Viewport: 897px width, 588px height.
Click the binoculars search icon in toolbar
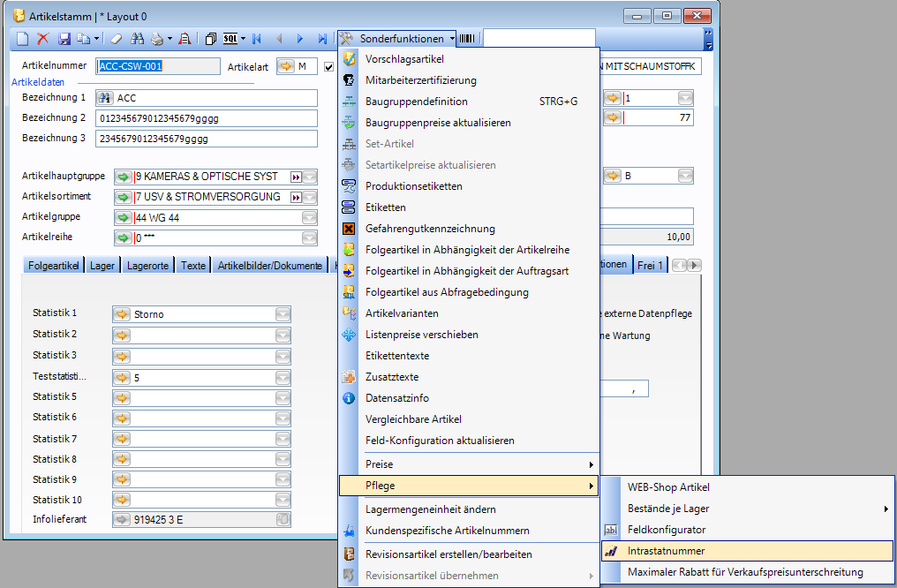137,39
